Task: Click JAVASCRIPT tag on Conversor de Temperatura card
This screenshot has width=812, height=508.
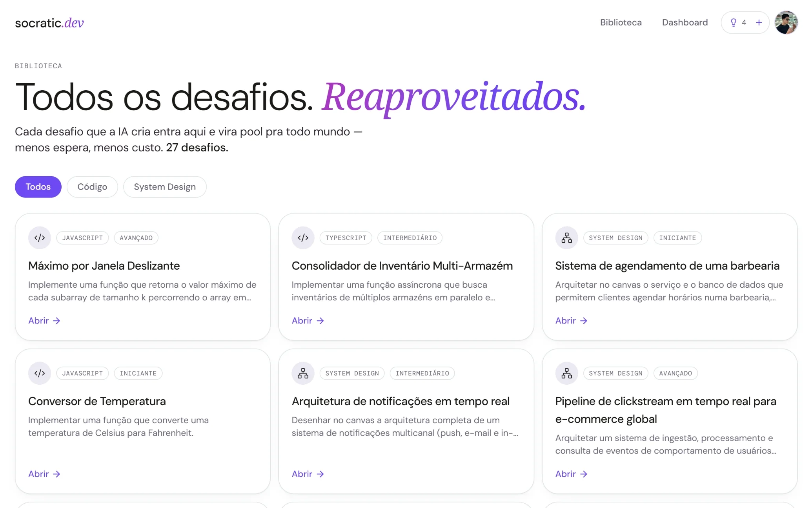Action: pyautogui.click(x=82, y=373)
